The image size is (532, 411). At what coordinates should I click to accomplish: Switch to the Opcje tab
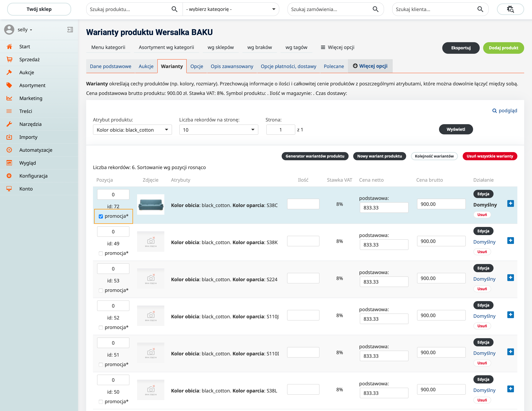pos(197,66)
